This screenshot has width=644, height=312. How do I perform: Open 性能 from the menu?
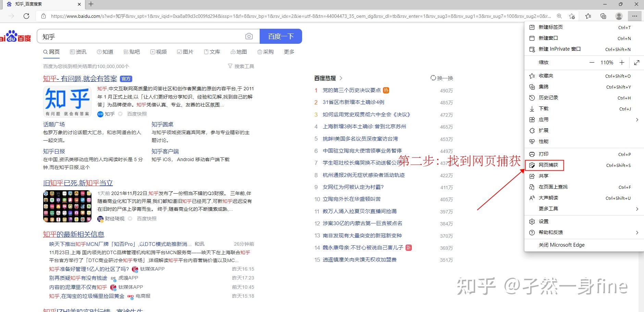[x=584, y=141]
